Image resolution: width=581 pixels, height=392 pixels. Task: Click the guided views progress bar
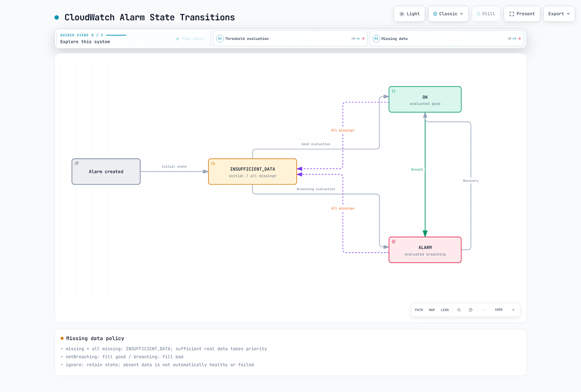point(116,35)
